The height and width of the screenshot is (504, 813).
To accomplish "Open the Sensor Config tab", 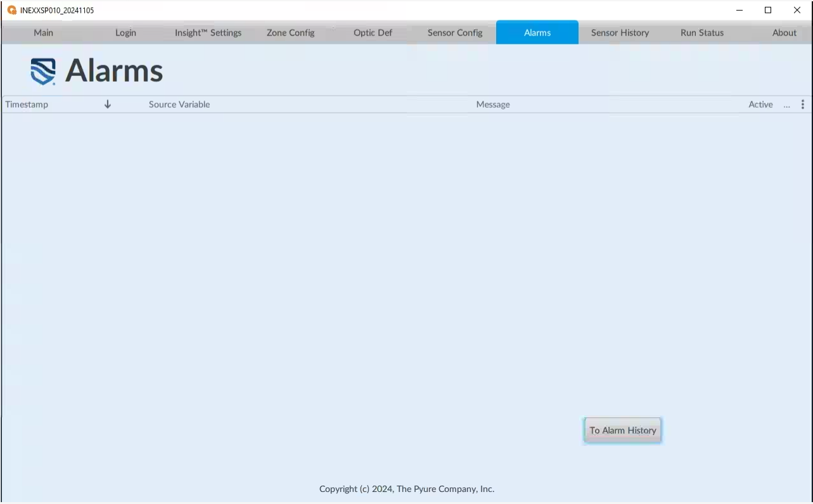I will pyautogui.click(x=455, y=33).
